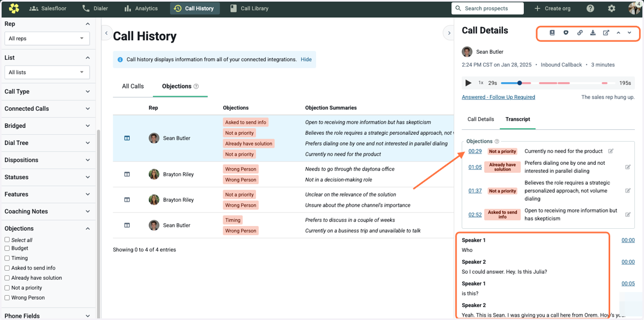The height and width of the screenshot is (320, 644).
Task: Copy call link chain icon
Action: 580,33
